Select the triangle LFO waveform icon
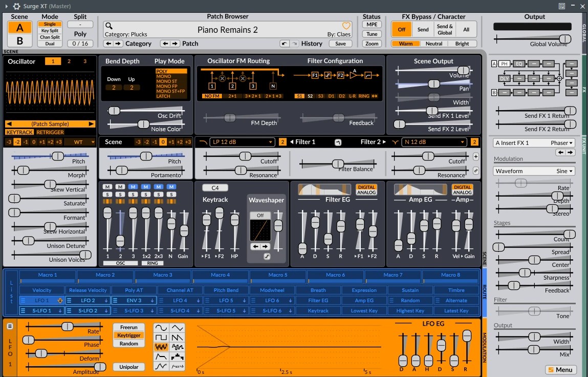This screenshot has width=588, height=377. (x=177, y=328)
